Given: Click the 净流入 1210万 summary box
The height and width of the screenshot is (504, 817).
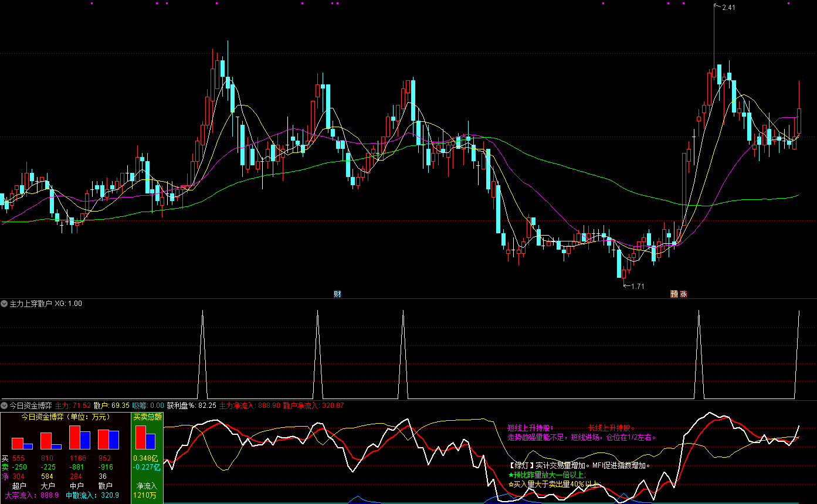Looking at the screenshot, I should (147, 491).
